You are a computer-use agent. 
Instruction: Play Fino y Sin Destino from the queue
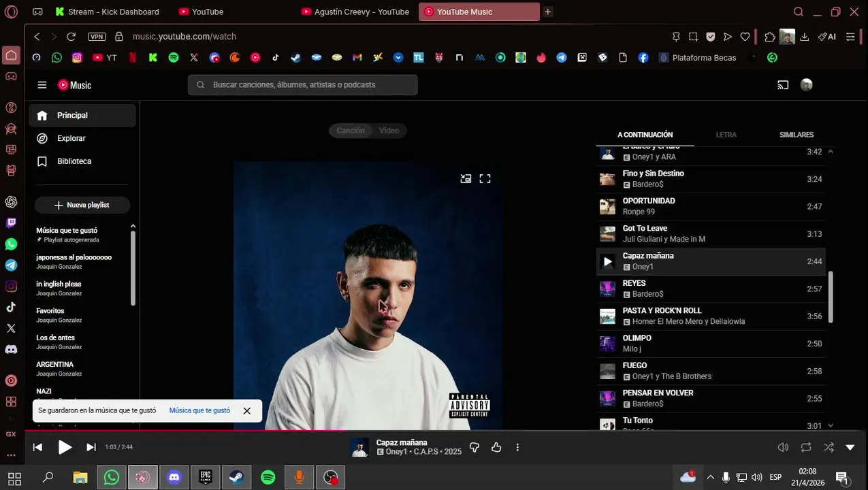point(711,179)
